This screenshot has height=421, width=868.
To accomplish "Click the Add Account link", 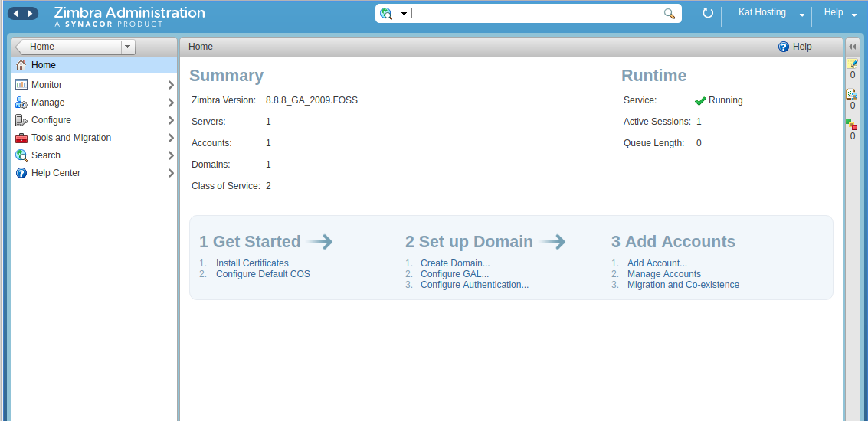I will coord(657,263).
